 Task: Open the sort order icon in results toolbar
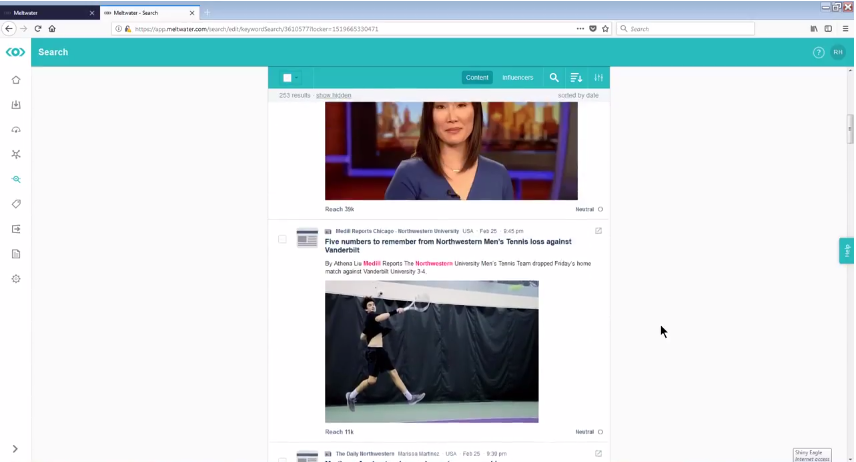click(576, 78)
